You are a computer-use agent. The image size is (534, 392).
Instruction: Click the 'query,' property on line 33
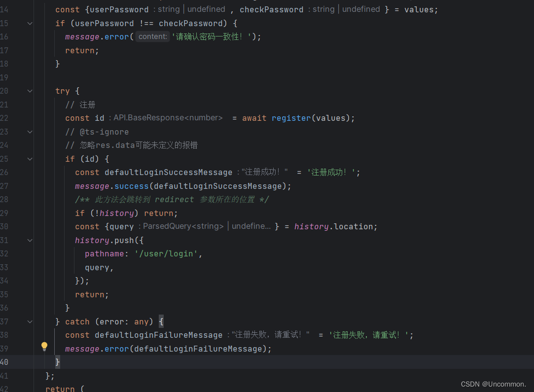tap(99, 268)
